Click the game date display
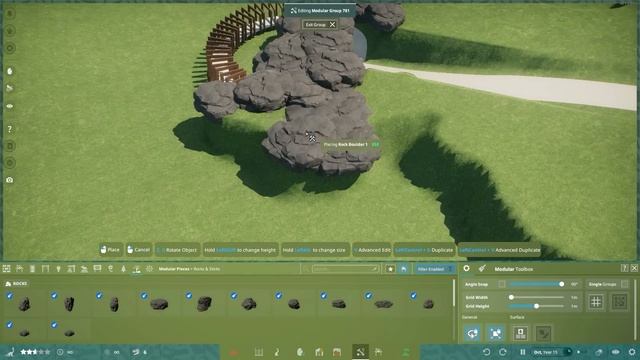Image resolution: width=640 pixels, height=360 pixels. pyautogui.click(x=546, y=352)
